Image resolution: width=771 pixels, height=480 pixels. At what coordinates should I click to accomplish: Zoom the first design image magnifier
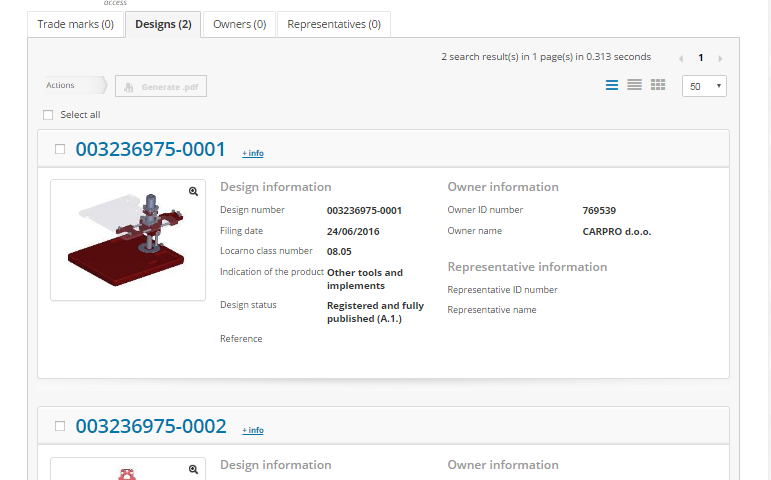[x=194, y=191]
